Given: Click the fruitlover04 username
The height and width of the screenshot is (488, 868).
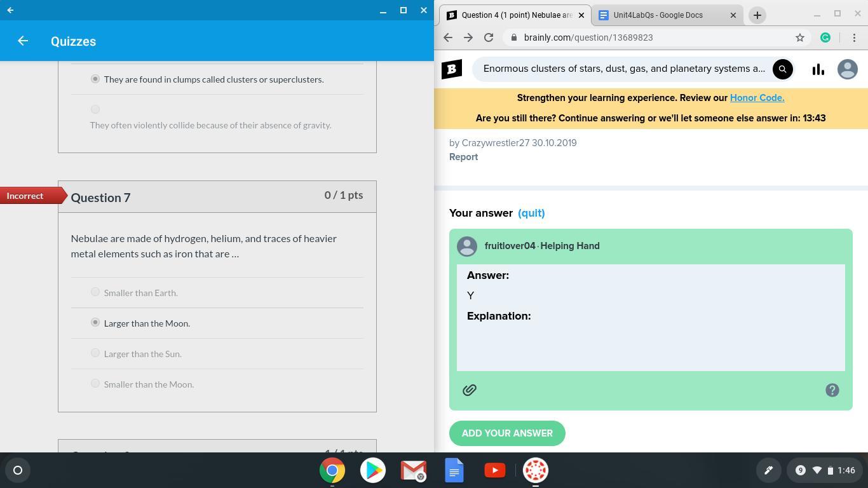Looking at the screenshot, I should point(510,246).
